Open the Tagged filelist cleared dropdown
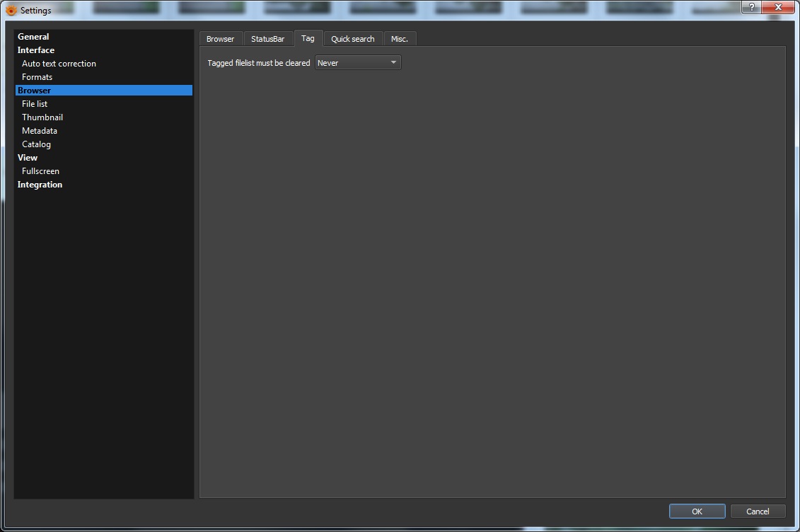Viewport: 800px width, 532px height. point(358,63)
